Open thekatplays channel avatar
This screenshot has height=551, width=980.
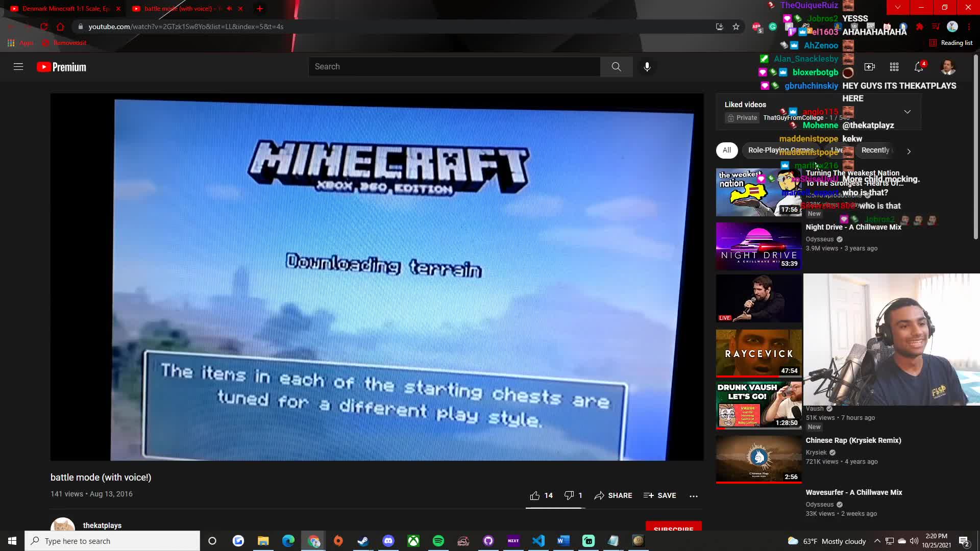[63, 524]
